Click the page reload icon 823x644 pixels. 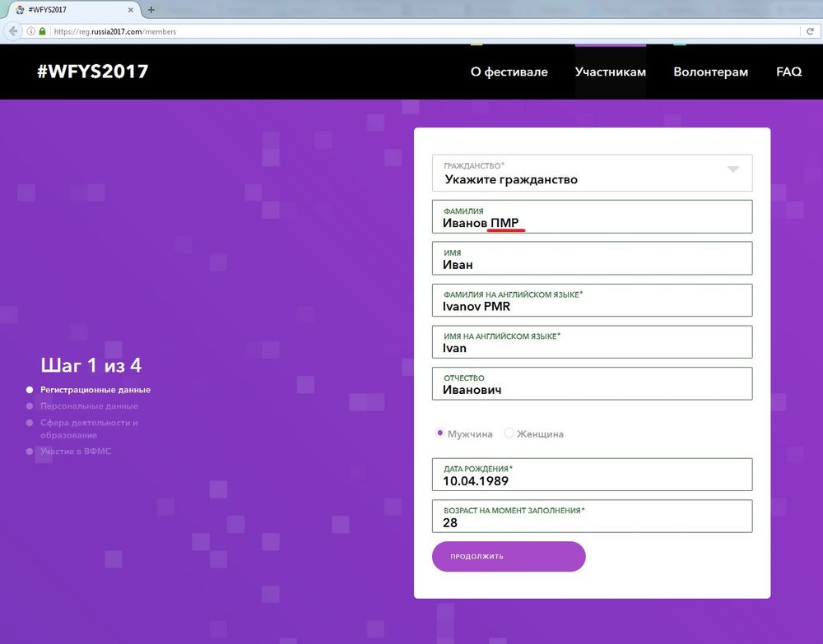click(811, 31)
